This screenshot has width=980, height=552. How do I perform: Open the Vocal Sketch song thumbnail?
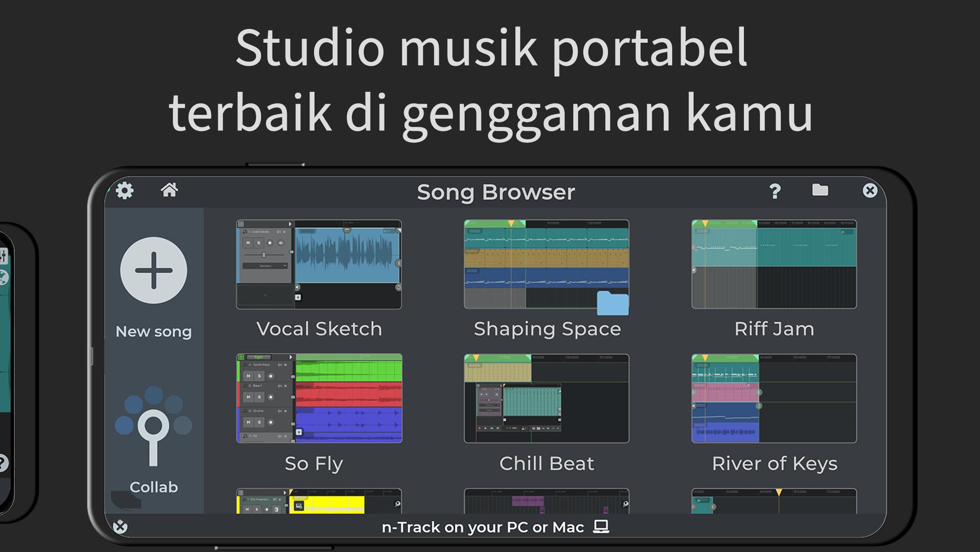pyautogui.click(x=319, y=264)
